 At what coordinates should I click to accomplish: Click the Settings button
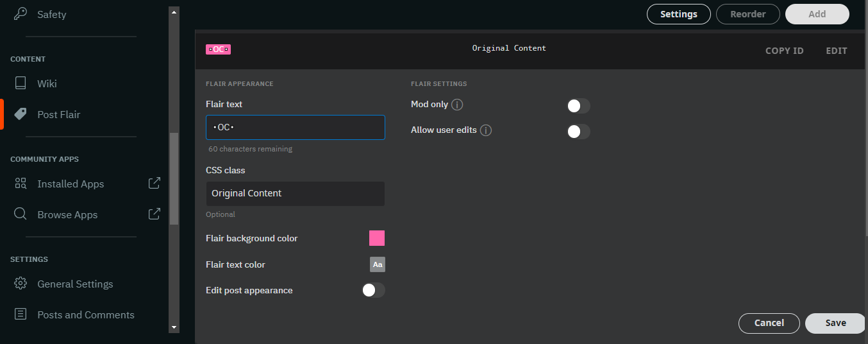[679, 14]
